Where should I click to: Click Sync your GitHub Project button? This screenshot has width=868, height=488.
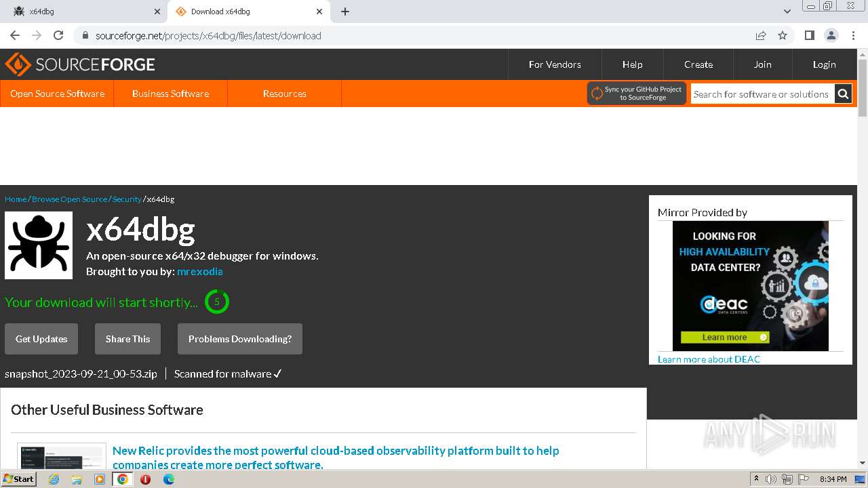[x=637, y=94]
